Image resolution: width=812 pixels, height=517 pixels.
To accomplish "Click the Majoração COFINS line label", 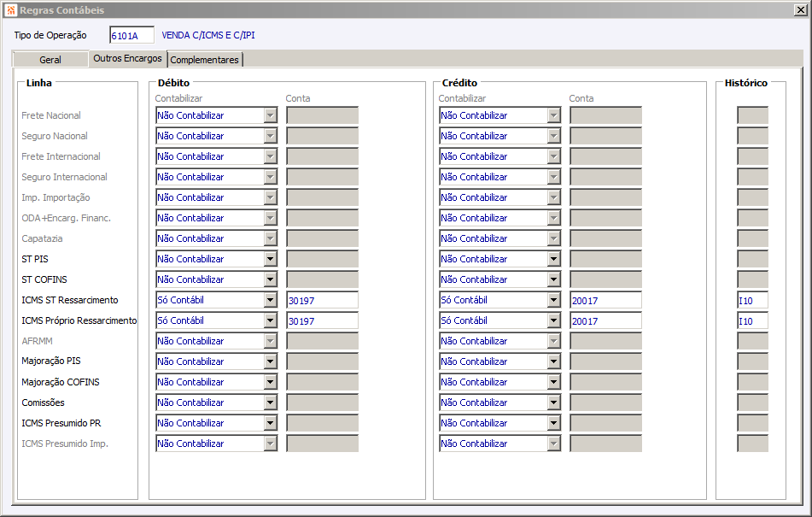I will pos(61,382).
